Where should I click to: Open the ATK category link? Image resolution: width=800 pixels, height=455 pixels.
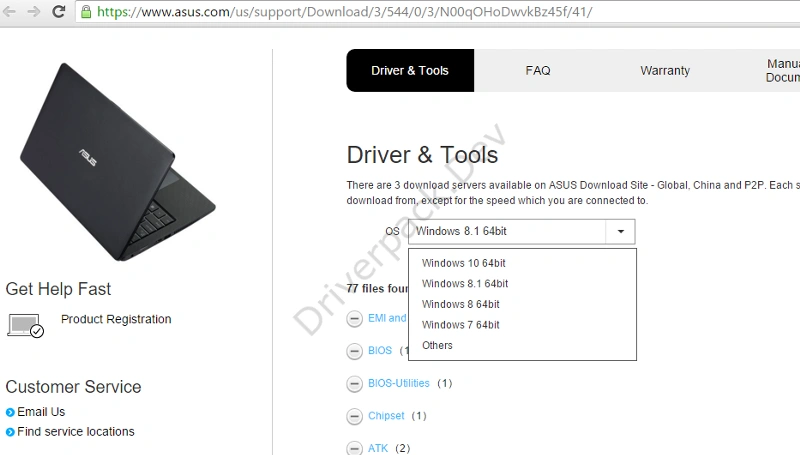378,448
